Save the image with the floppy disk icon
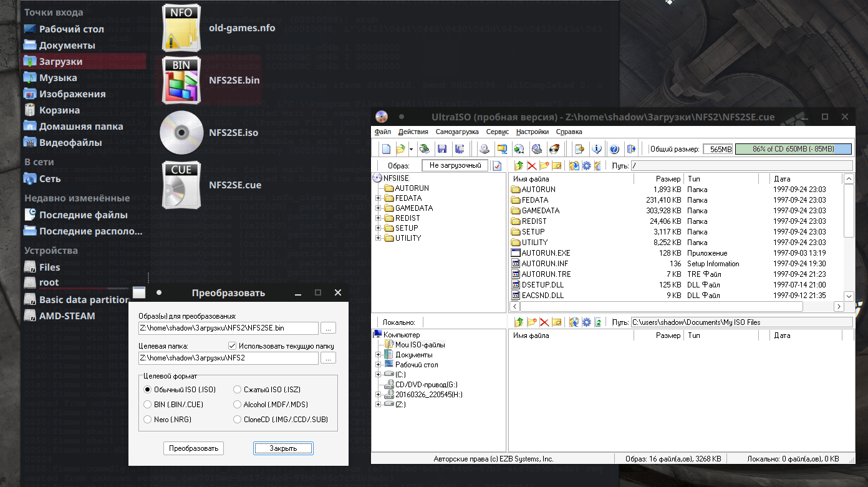 [x=442, y=149]
